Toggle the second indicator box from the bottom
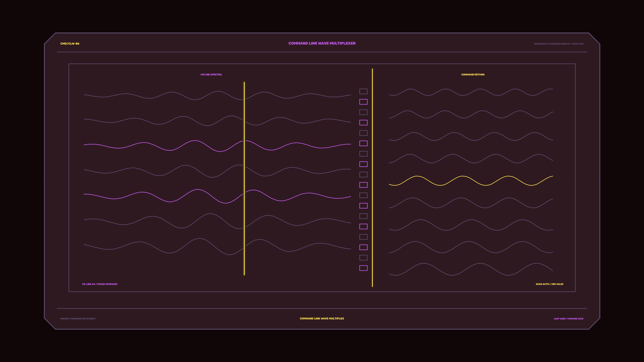The width and height of the screenshot is (644, 362). [363, 258]
